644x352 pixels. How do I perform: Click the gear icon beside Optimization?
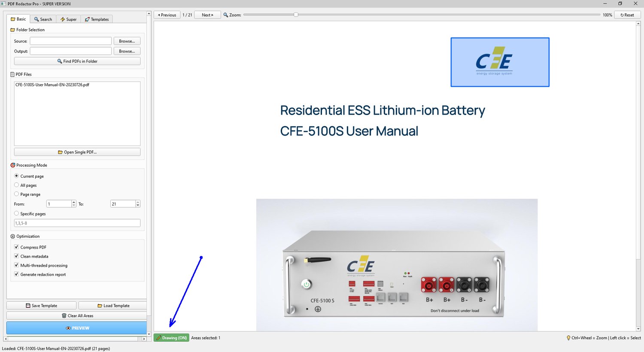click(x=13, y=237)
